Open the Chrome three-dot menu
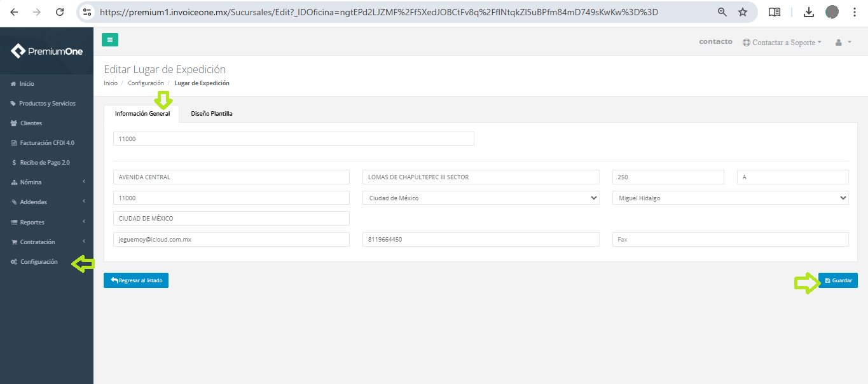The height and width of the screenshot is (384, 868). pyautogui.click(x=855, y=12)
